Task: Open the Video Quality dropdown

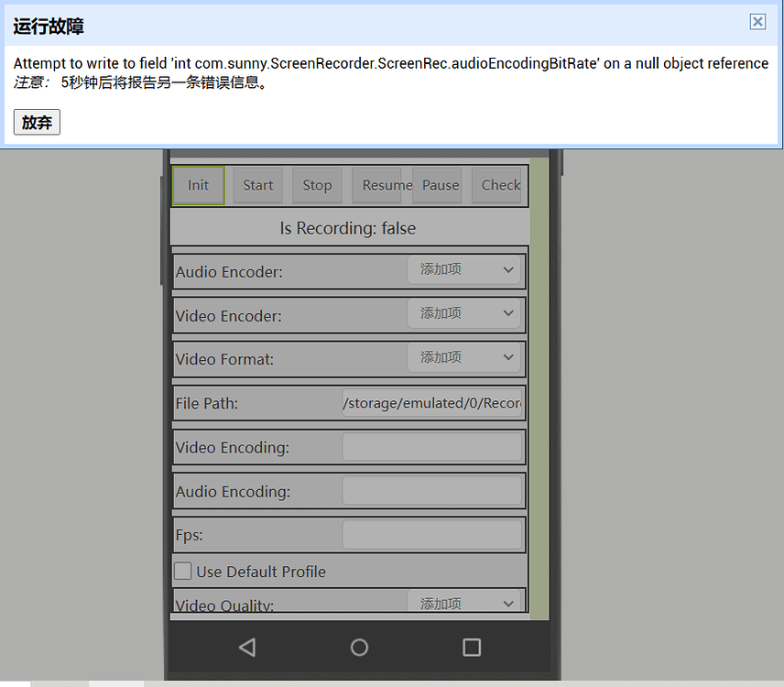Action: click(x=463, y=602)
